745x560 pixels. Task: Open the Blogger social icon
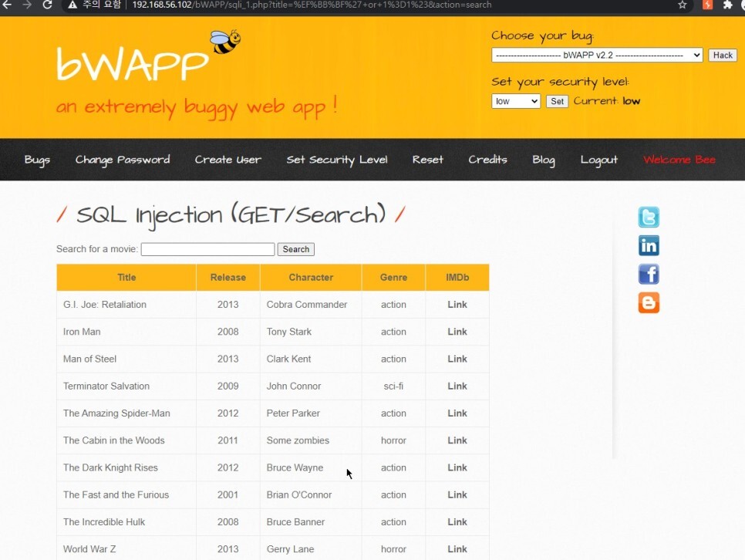pos(649,303)
